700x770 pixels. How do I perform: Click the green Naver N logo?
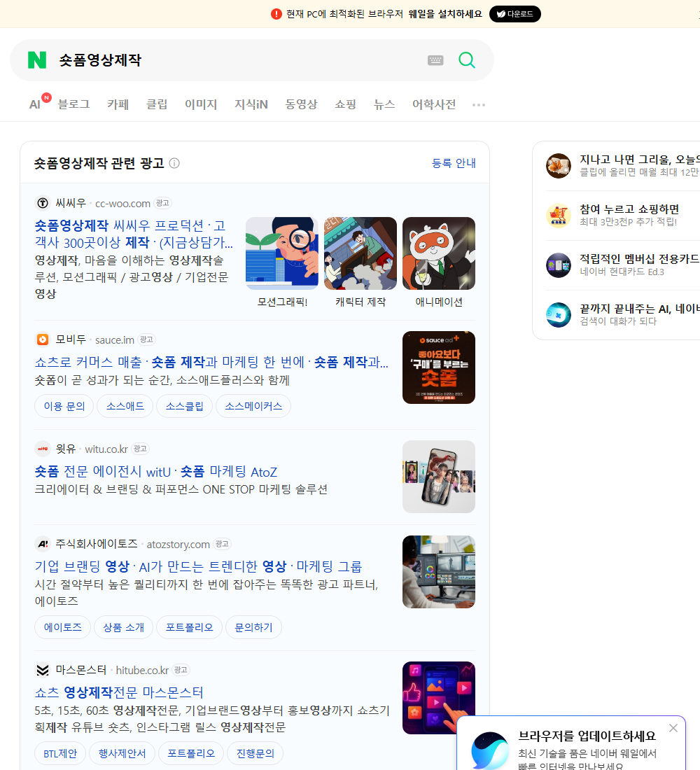pos(37,60)
